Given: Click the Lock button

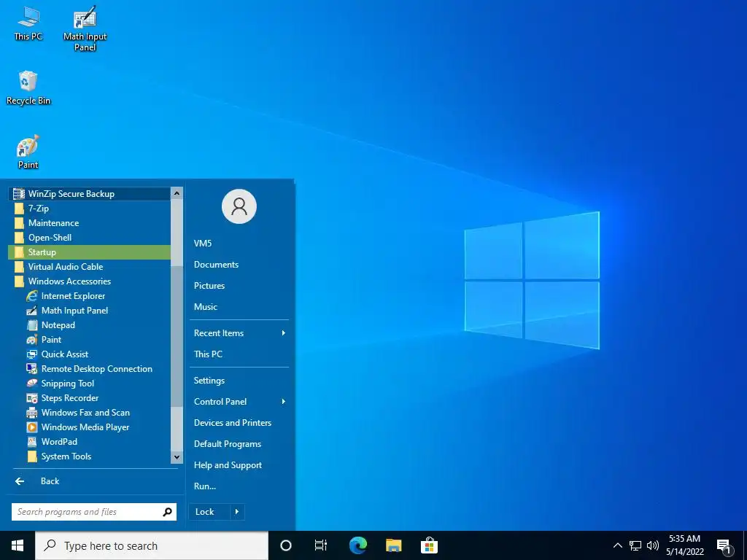Looking at the screenshot, I should click(x=209, y=512).
